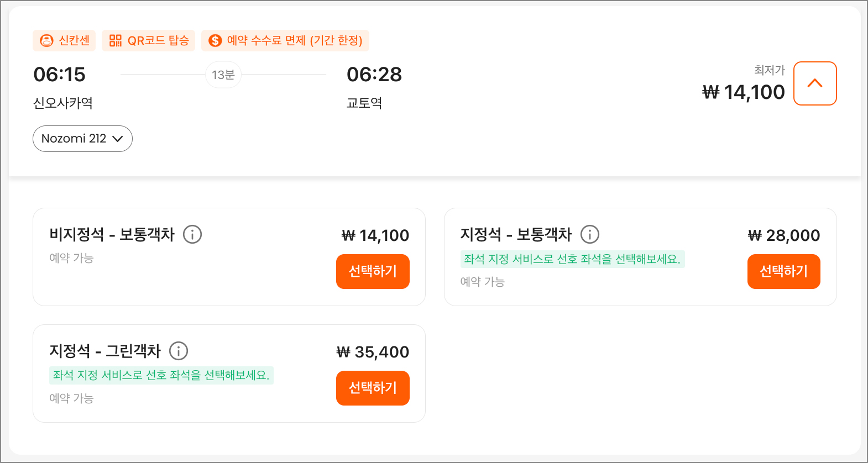868x463 pixels.
Task: Click the 교토역 arrival station name
Action: pyautogui.click(x=364, y=103)
